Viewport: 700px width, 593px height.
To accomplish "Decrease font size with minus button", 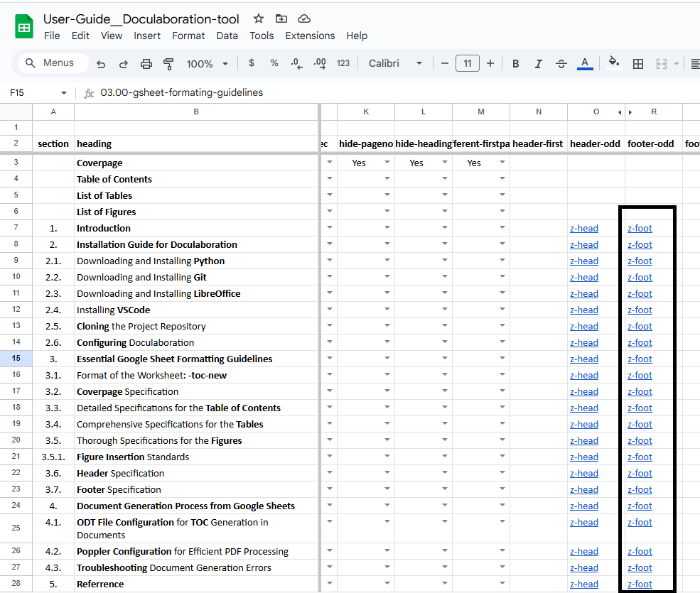I will pyautogui.click(x=445, y=63).
